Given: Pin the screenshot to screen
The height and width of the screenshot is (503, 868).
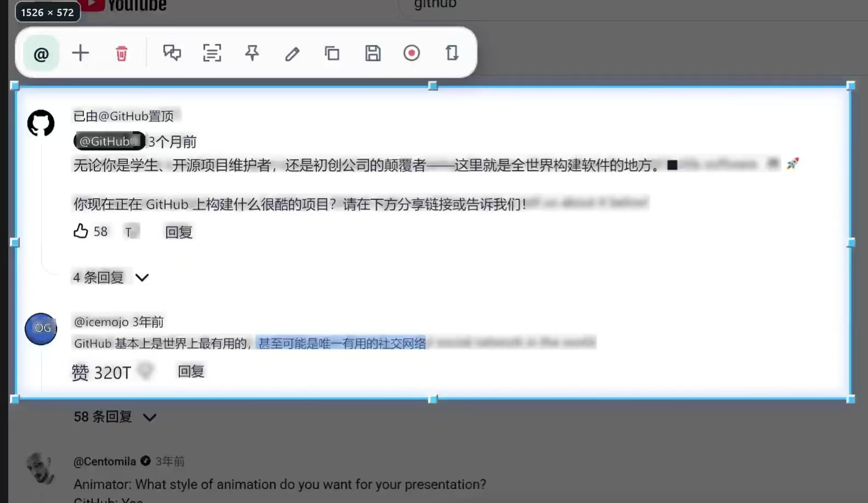Looking at the screenshot, I should pos(252,53).
